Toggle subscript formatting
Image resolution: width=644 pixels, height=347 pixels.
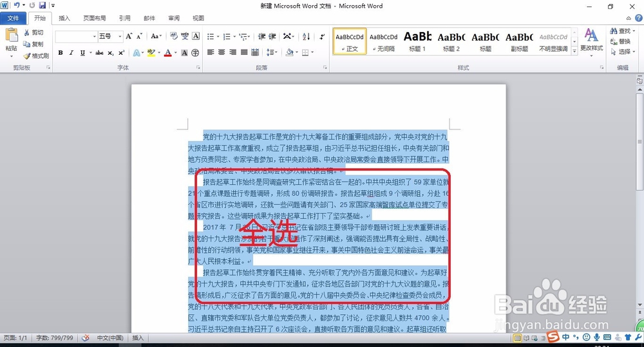coord(111,53)
